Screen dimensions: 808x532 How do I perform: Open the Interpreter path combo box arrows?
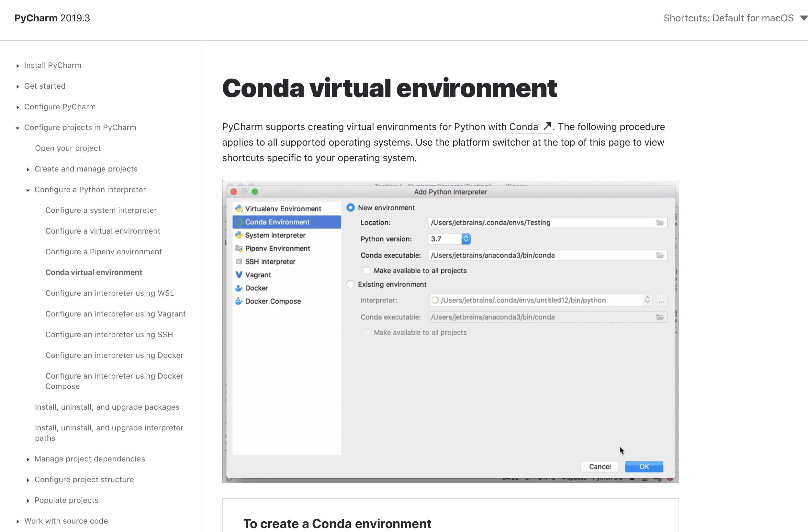(647, 300)
